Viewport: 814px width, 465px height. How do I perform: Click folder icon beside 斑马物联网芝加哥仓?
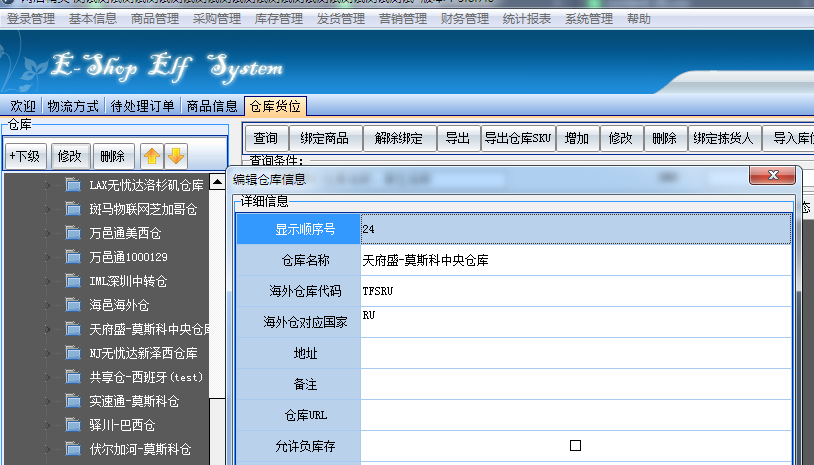72,209
